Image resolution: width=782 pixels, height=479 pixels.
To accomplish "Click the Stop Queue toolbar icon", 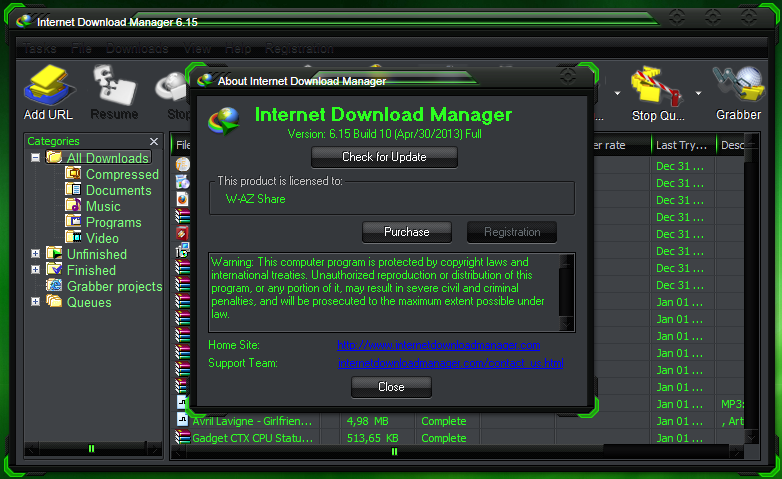I will (657, 86).
